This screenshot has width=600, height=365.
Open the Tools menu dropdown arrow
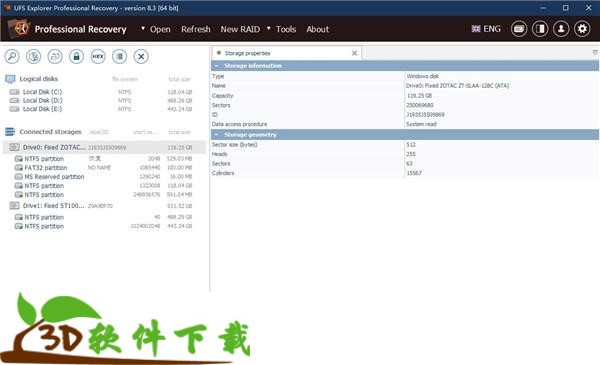coord(269,28)
